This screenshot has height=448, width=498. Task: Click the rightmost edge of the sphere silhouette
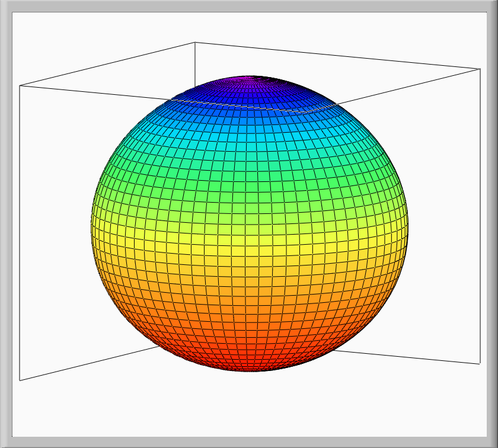408,225
